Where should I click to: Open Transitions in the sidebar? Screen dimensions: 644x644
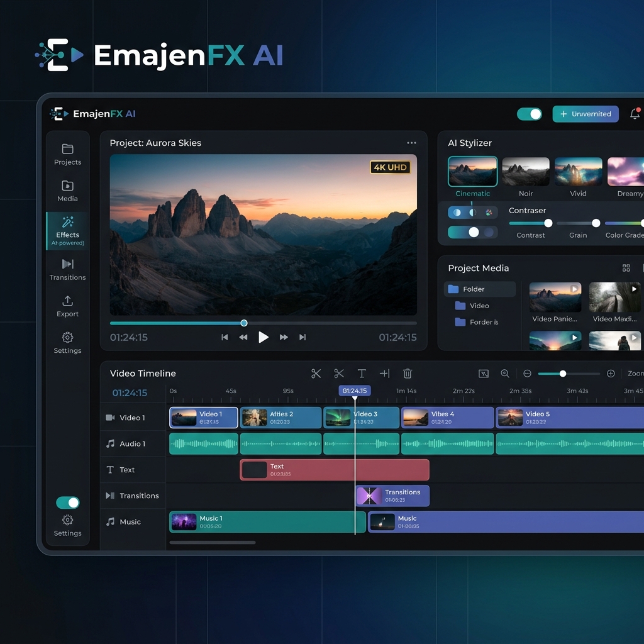[67, 269]
